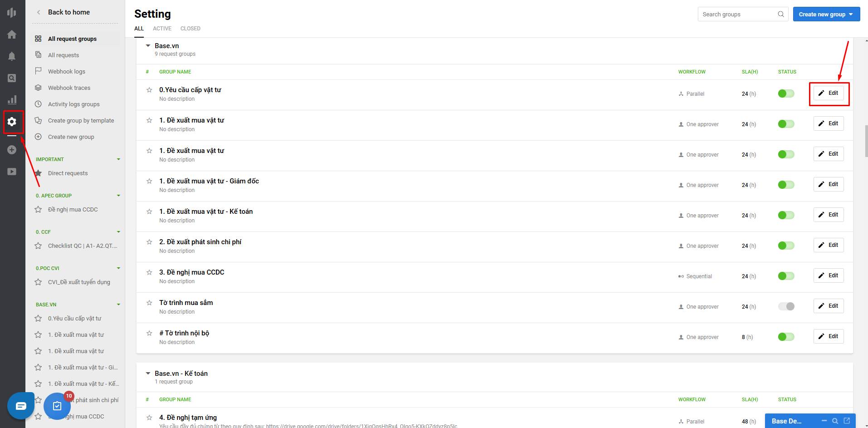Click the Base logo icon at top left
The width and height of the screenshot is (868, 428).
pyautogui.click(x=12, y=13)
